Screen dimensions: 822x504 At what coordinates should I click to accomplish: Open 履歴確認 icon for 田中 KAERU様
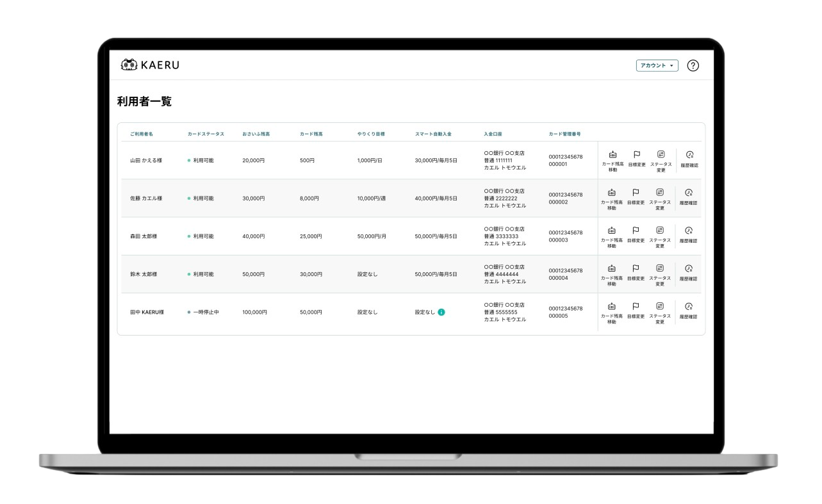point(689,306)
